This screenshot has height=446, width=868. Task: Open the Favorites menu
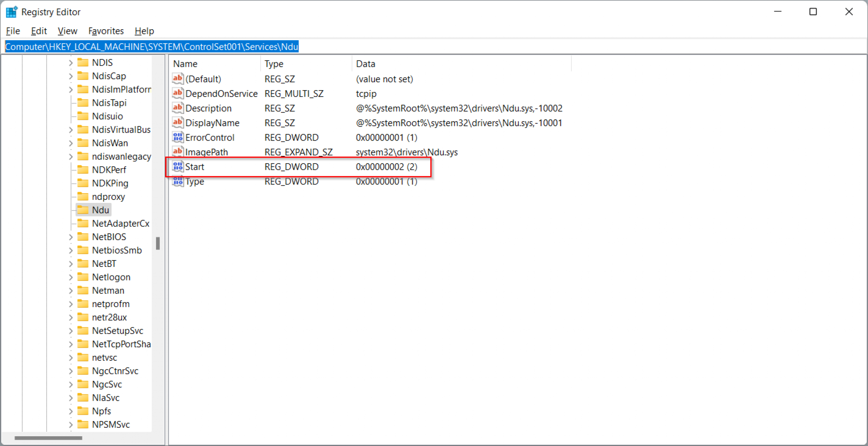106,30
